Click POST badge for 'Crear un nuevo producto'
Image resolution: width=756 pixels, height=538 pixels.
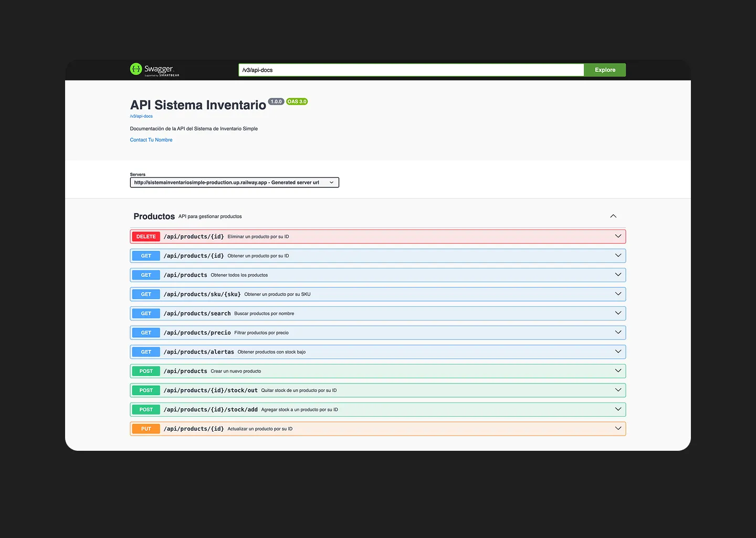point(146,371)
